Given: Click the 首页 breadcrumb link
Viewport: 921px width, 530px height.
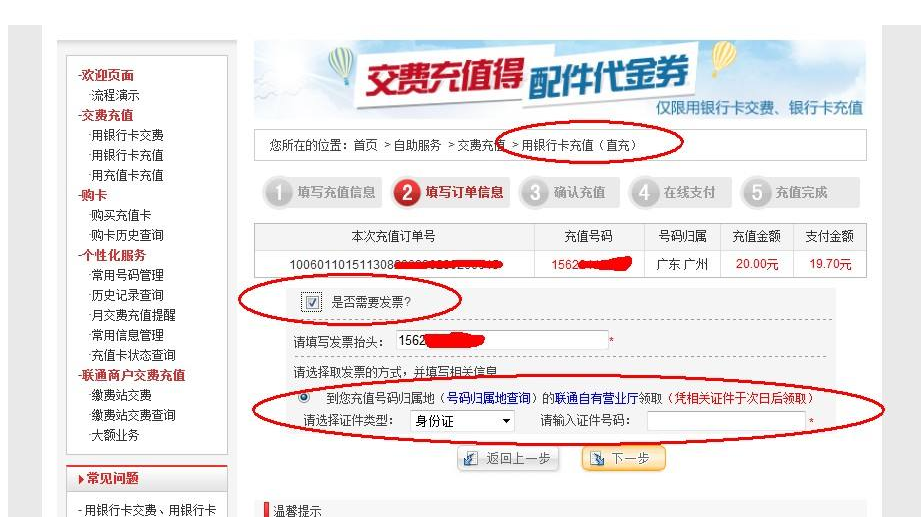Looking at the screenshot, I should pos(365,145).
